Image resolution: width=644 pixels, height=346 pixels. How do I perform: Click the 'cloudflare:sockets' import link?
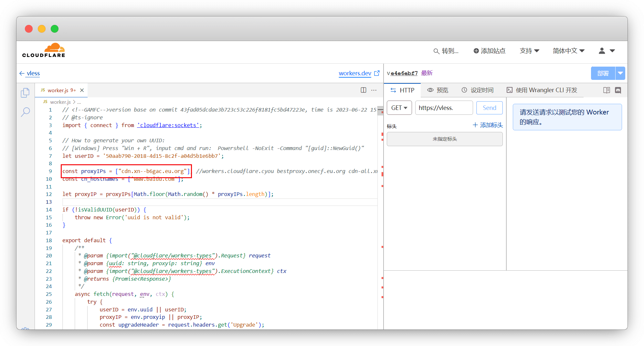tap(168, 125)
